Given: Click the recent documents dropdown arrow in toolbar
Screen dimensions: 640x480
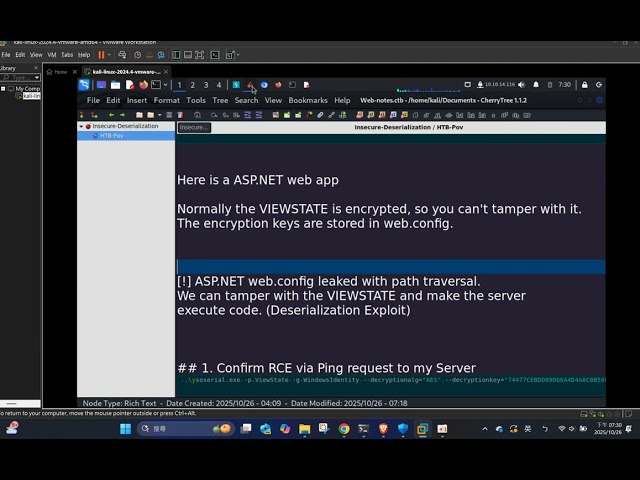Looking at the screenshot, I should coord(159,115).
